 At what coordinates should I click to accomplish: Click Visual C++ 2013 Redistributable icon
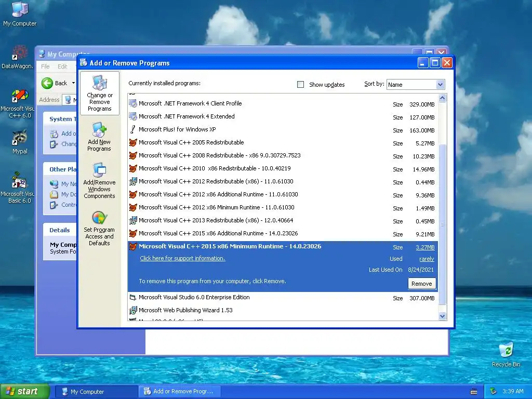[x=133, y=220]
